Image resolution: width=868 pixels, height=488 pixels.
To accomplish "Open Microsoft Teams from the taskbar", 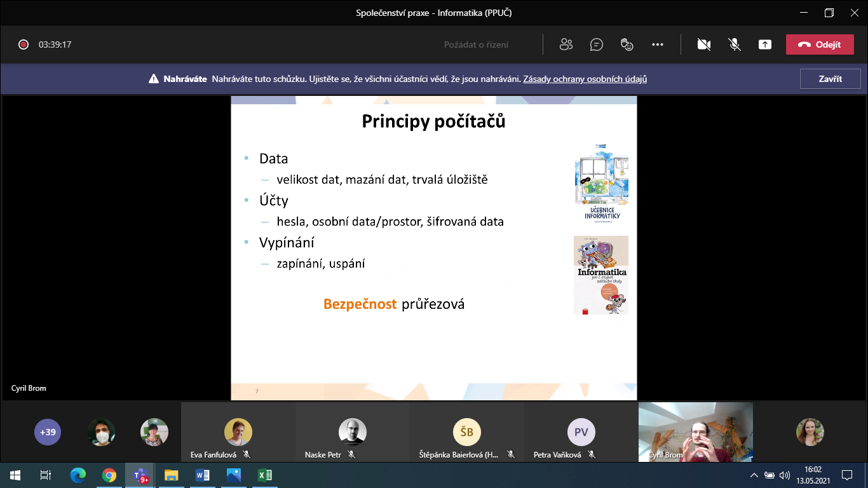I will tap(140, 475).
